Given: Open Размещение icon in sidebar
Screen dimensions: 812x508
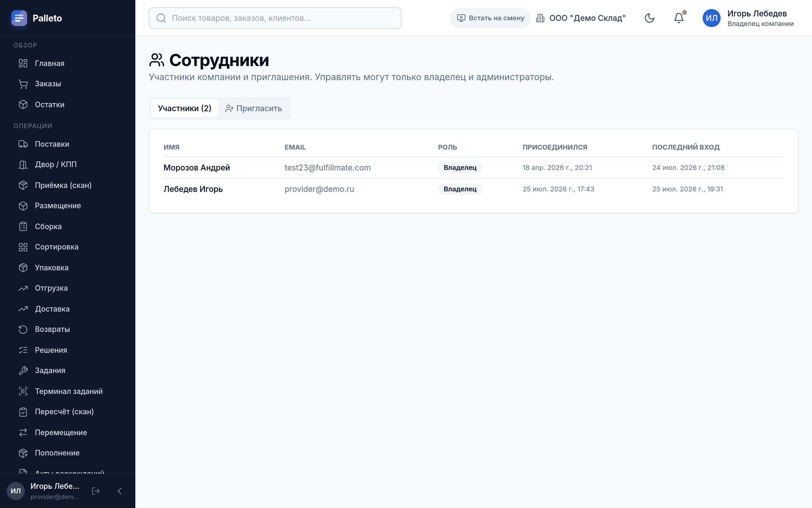Looking at the screenshot, I should pos(23,206).
